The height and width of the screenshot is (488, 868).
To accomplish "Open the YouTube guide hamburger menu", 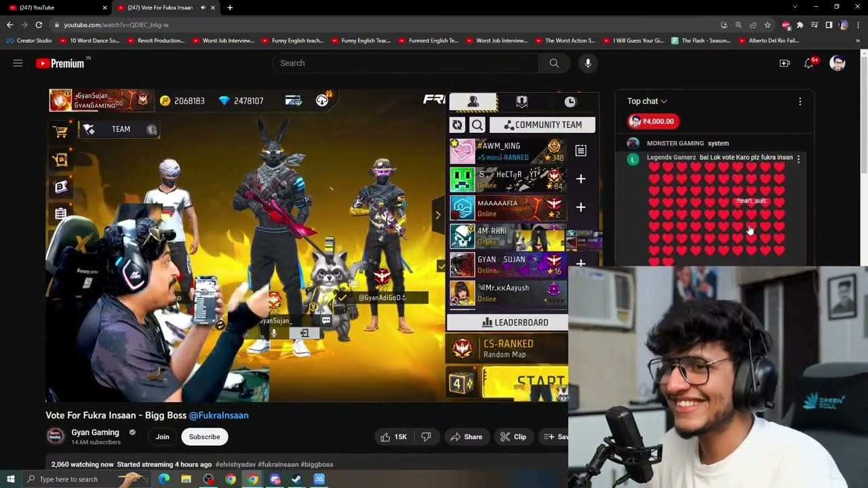I will tap(18, 63).
